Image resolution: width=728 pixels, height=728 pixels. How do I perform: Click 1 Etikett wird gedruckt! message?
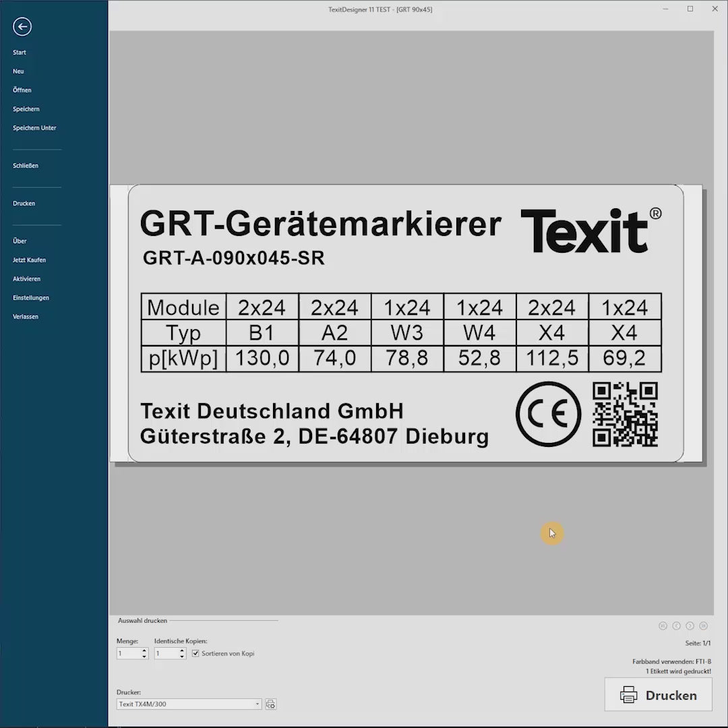click(x=678, y=671)
